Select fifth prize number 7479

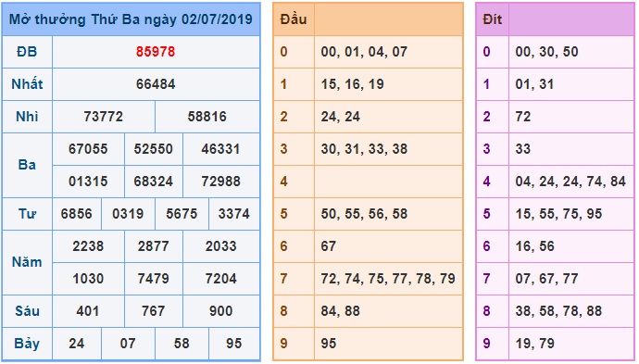pos(153,279)
